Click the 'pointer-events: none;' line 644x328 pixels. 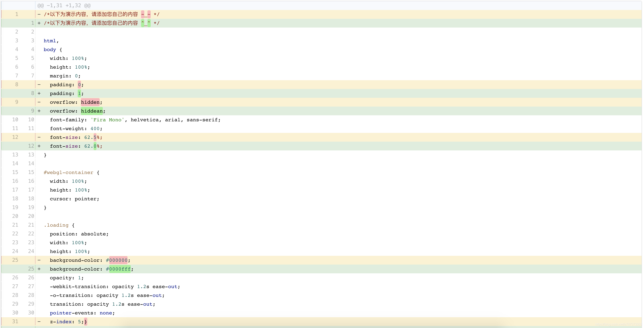click(x=82, y=313)
